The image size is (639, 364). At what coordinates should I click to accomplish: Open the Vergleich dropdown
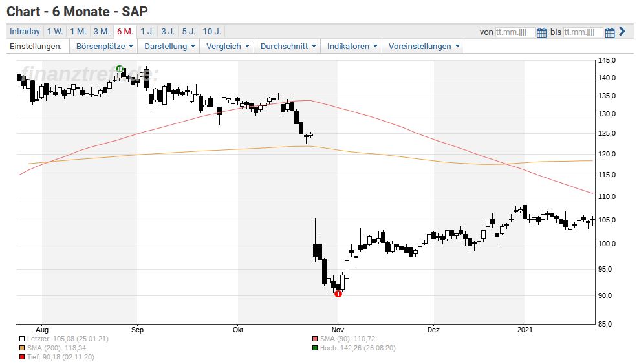click(228, 47)
